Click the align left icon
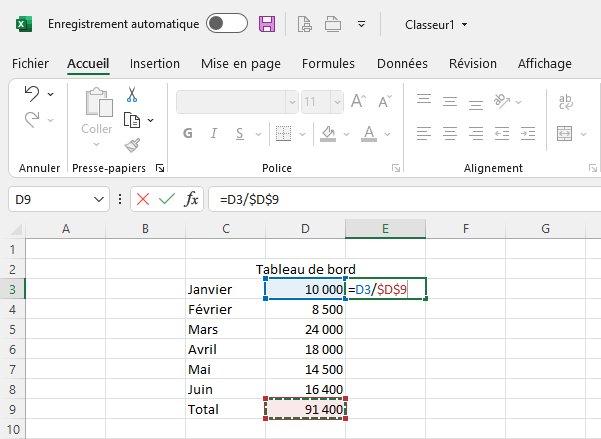The width and height of the screenshot is (601, 439). [424, 133]
